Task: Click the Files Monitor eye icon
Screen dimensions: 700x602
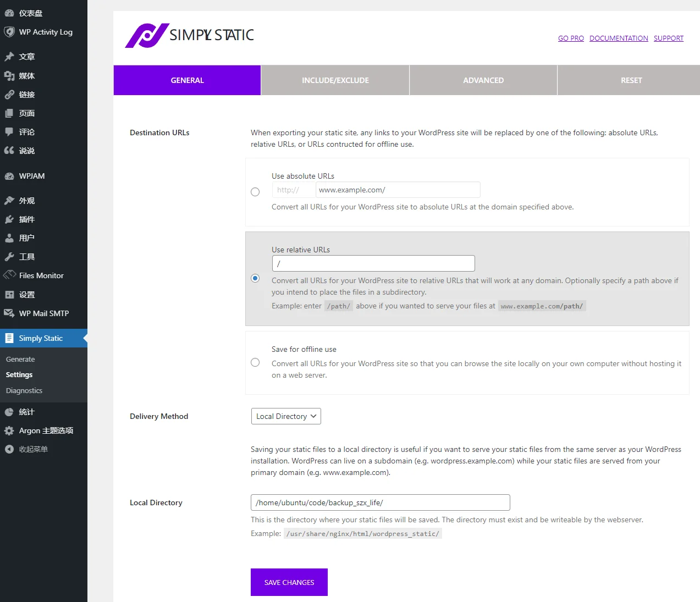Action: coord(9,275)
